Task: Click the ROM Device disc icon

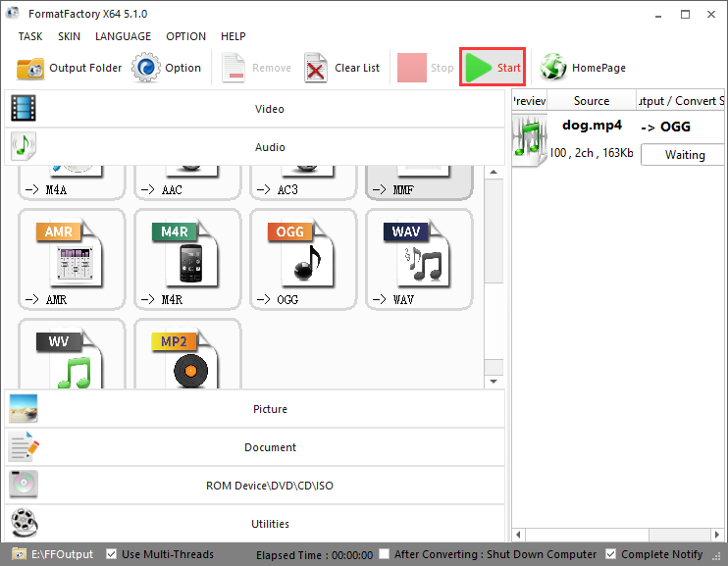Action: tap(24, 485)
